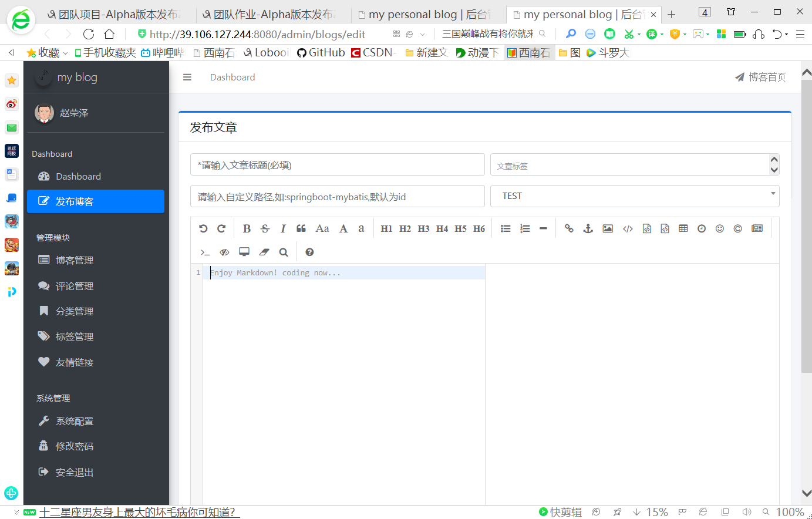Open search in editor with magnifier icon
Viewport: 812px width, 519px height.
click(284, 252)
